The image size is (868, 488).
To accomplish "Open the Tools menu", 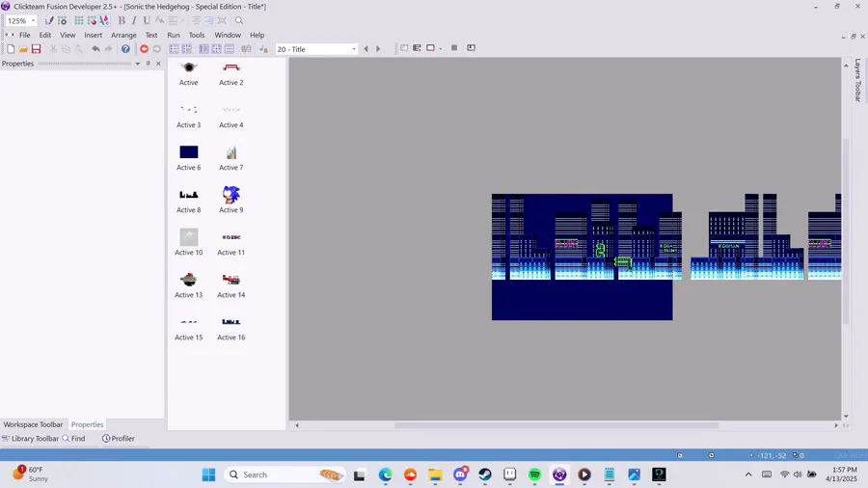I will tap(197, 35).
